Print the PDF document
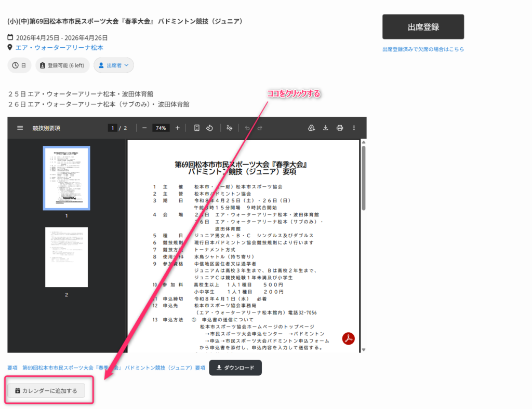532x409 pixels. 340,128
